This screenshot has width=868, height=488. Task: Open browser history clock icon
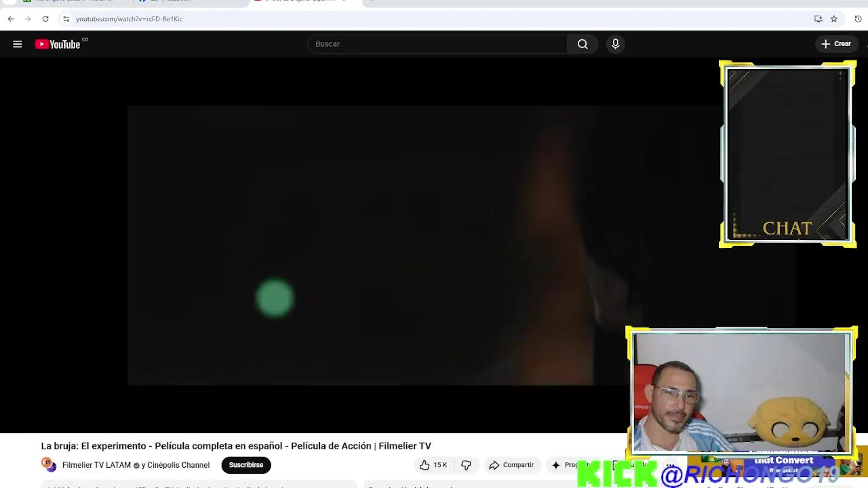tap(858, 19)
